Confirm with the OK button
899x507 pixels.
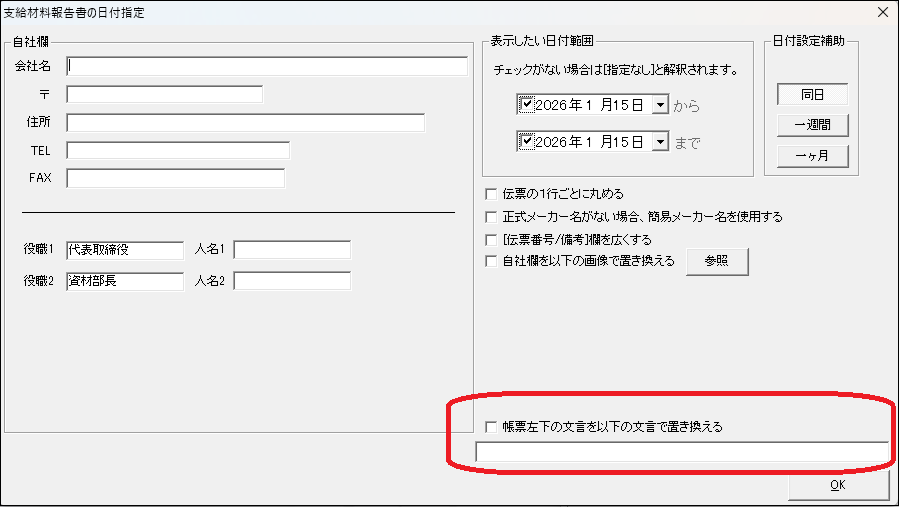tap(838, 485)
